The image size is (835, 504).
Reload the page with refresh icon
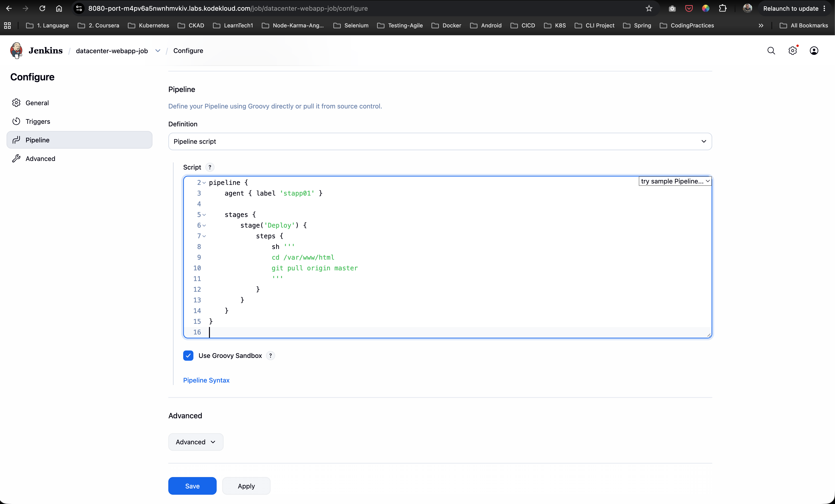42,8
